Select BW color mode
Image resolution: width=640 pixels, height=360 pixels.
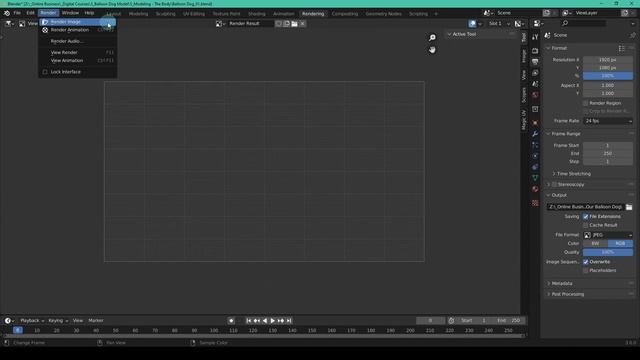(x=595, y=244)
